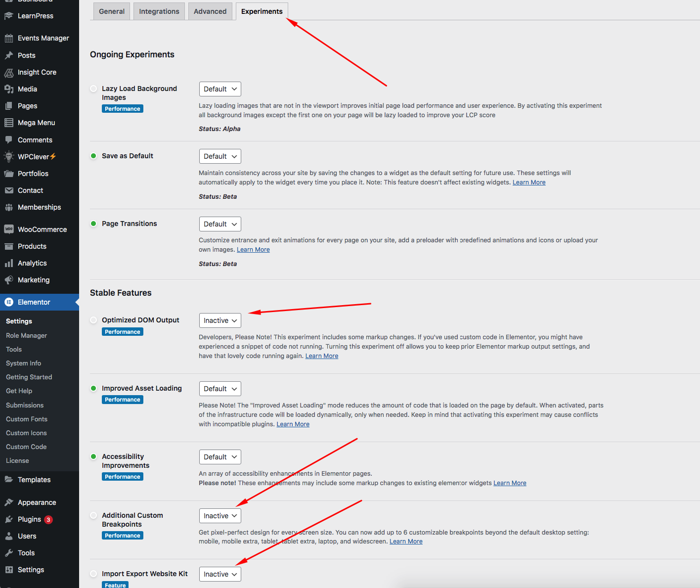Click the Stable Features heading

pyautogui.click(x=121, y=293)
